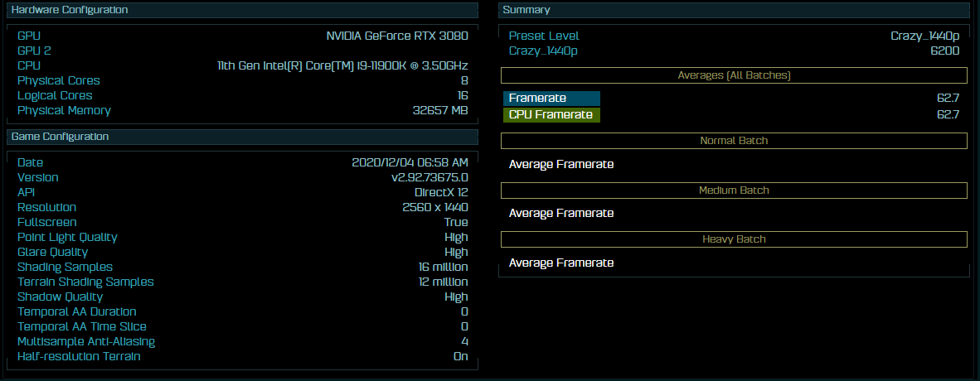The height and width of the screenshot is (381, 980).
Task: Click the 32657 MB memory value
Action: [x=440, y=111]
